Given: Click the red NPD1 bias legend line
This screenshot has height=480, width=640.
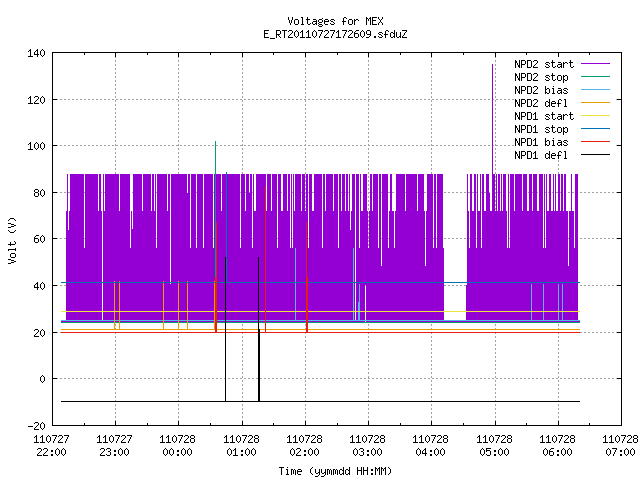Looking at the screenshot, I should pos(596,142).
